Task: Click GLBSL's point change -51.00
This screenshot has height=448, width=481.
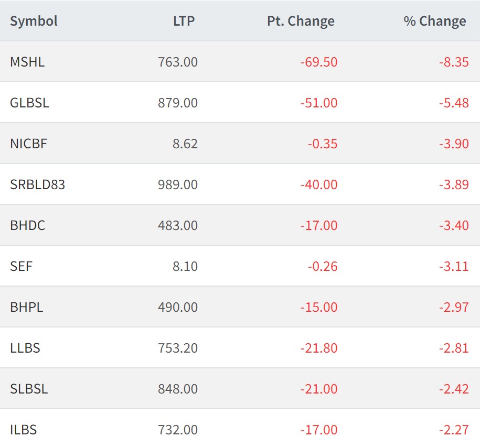Action: (x=319, y=103)
